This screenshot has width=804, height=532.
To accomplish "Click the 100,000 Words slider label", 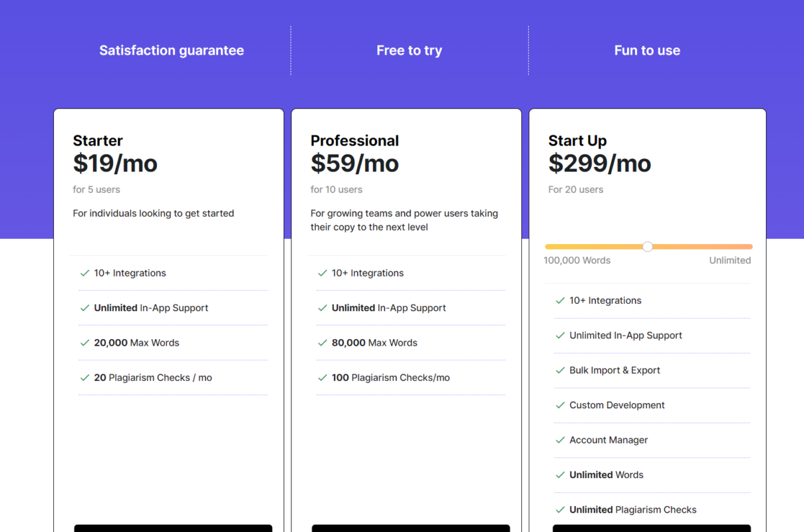I will [x=577, y=261].
